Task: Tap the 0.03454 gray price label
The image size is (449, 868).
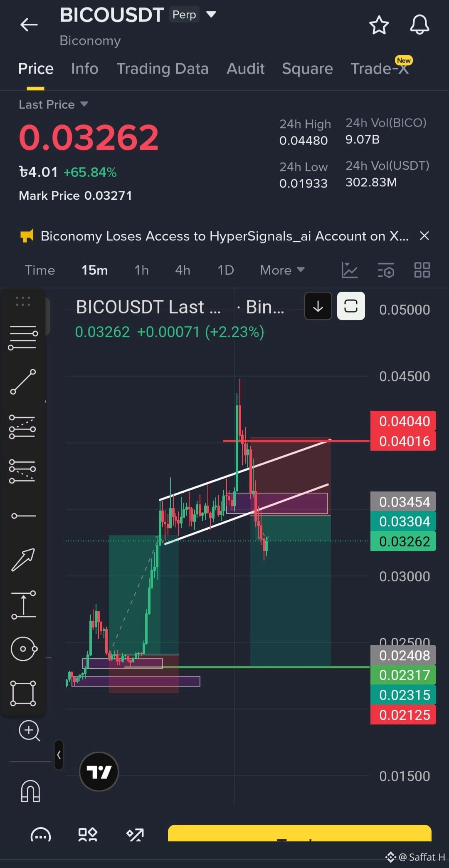Action: point(403,501)
